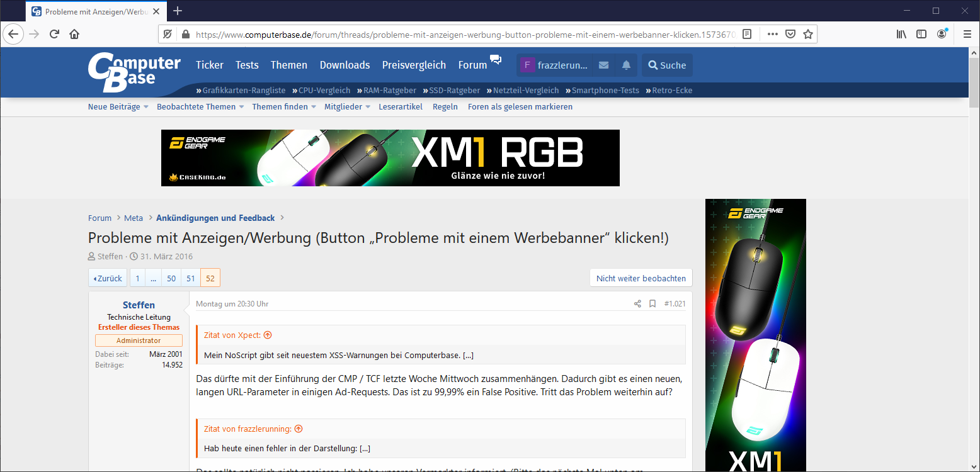Screen dimensions: 980x472
Task: Open Downloads in main navigation
Action: click(345, 65)
